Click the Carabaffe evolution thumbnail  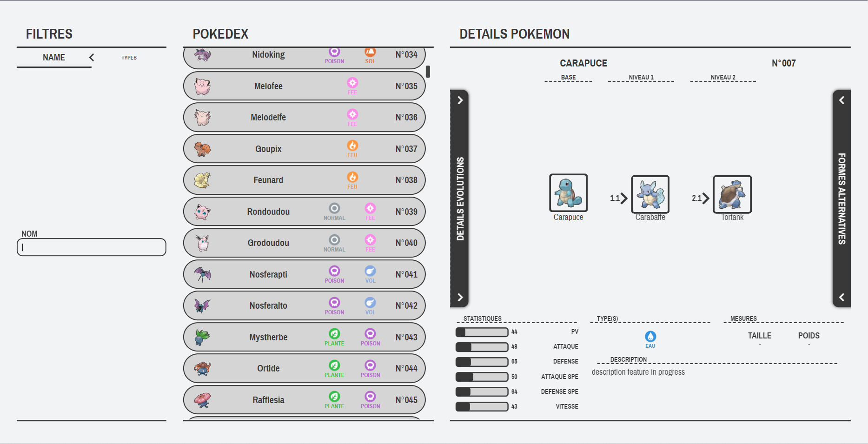(x=650, y=194)
